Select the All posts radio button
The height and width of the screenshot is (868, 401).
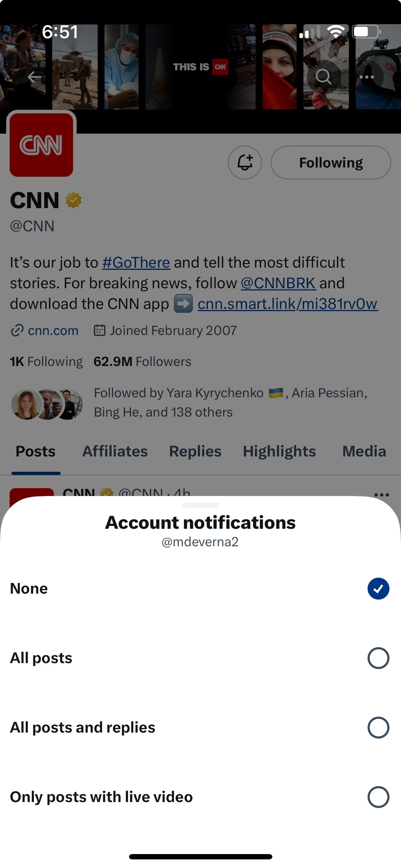click(378, 658)
